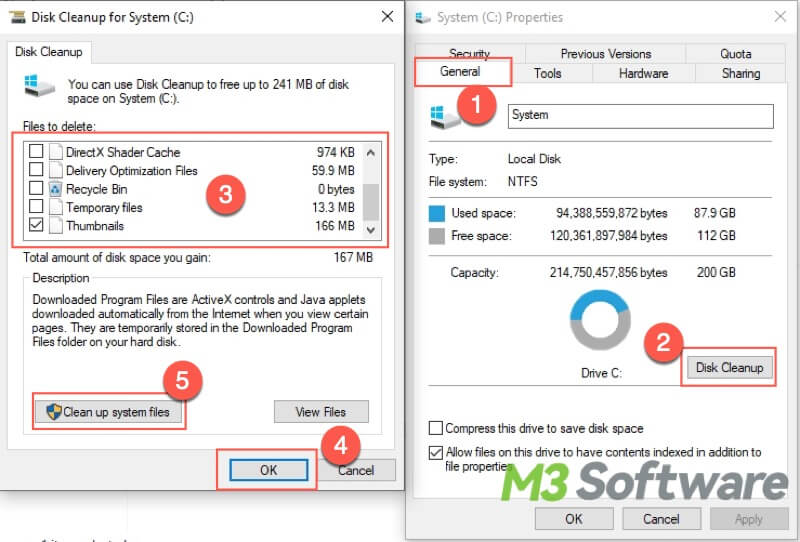Click the scrollbar thumb in Files to delete
Viewport: 800px width, 542px height.
point(371,202)
